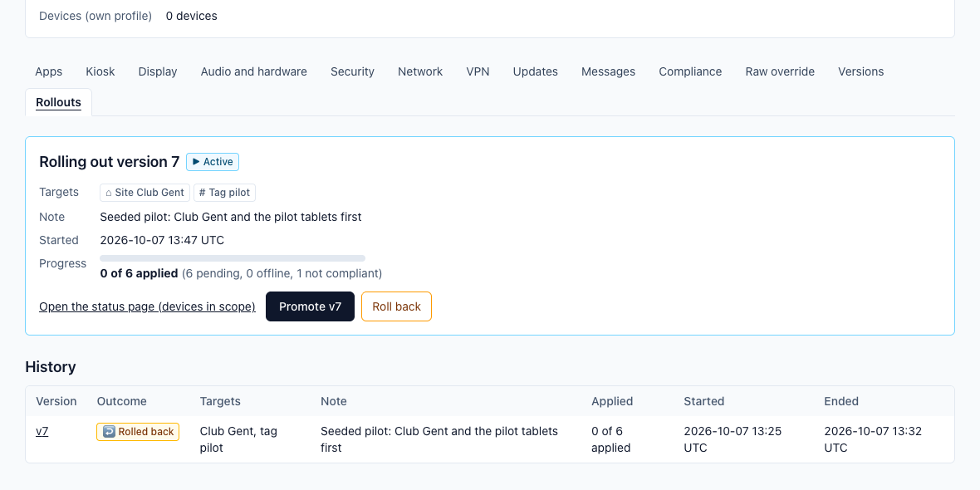This screenshot has height=490, width=980.
Task: Click the Version column header
Action: point(56,401)
